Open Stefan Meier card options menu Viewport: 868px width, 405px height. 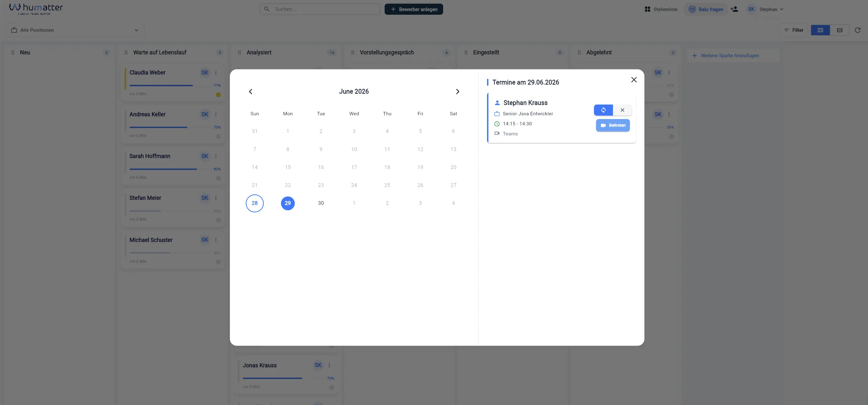coord(216,198)
